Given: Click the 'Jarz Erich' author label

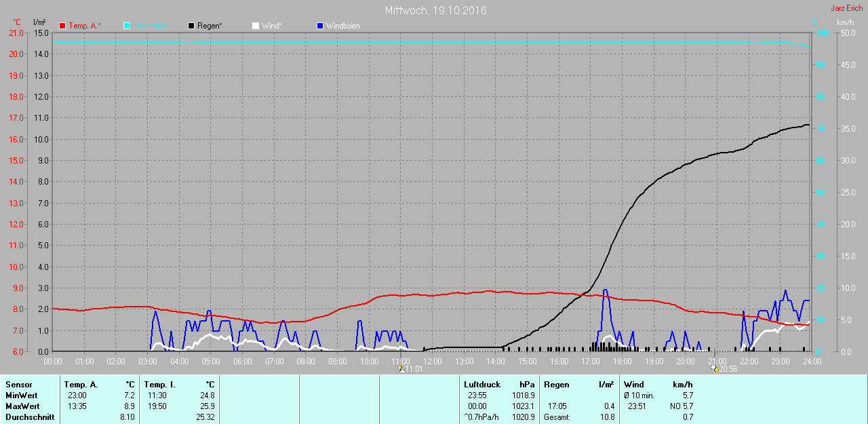Looking at the screenshot, I should point(847,8).
